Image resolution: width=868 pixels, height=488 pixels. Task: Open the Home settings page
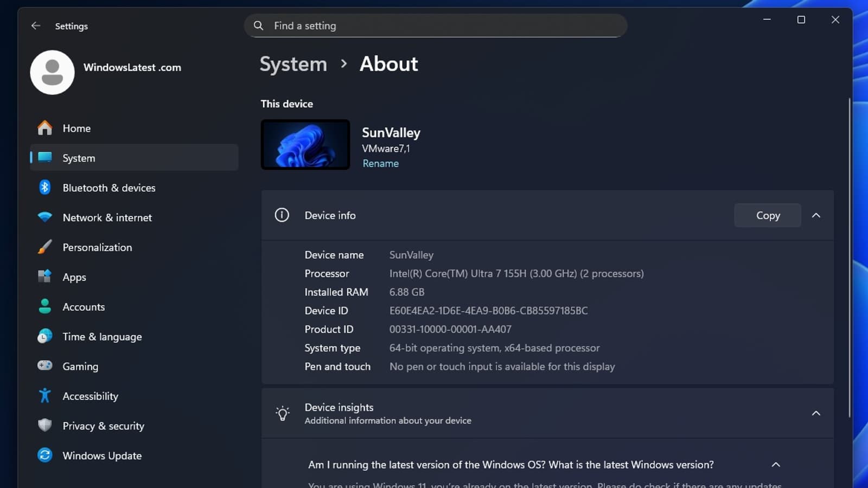(x=134, y=128)
